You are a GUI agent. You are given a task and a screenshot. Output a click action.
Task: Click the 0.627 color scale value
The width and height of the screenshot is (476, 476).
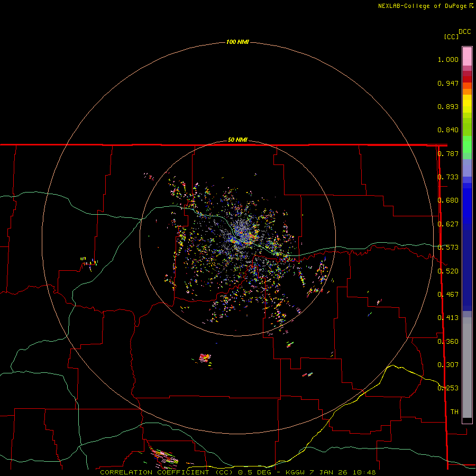[448, 224]
